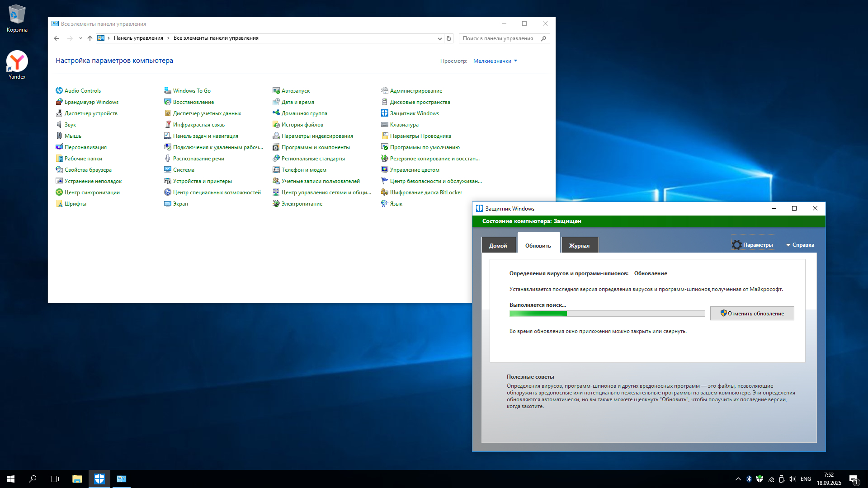Click the update progress bar

click(x=607, y=314)
